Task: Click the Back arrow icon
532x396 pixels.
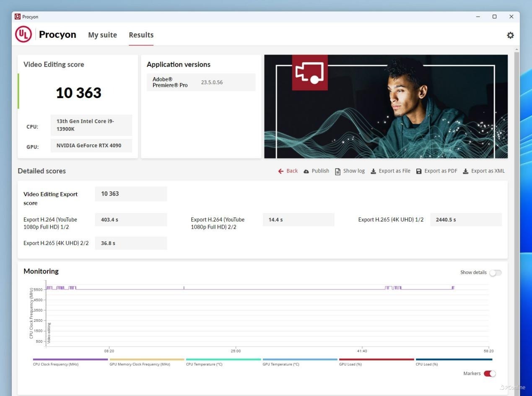Action: [281, 171]
